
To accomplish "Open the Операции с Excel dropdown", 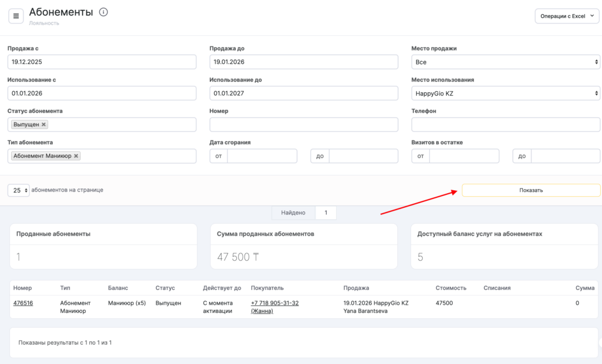I will click(567, 16).
